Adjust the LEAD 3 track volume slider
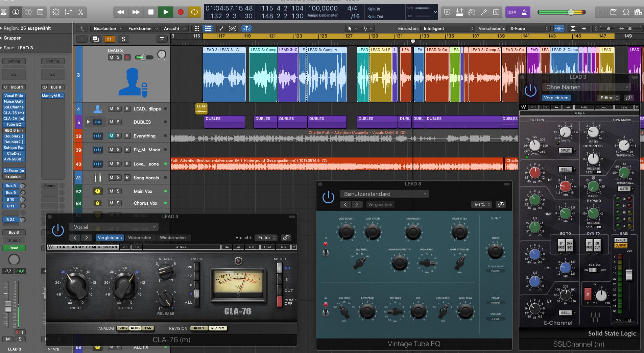Viewport: 644px width, 353px height. [x=144, y=57]
